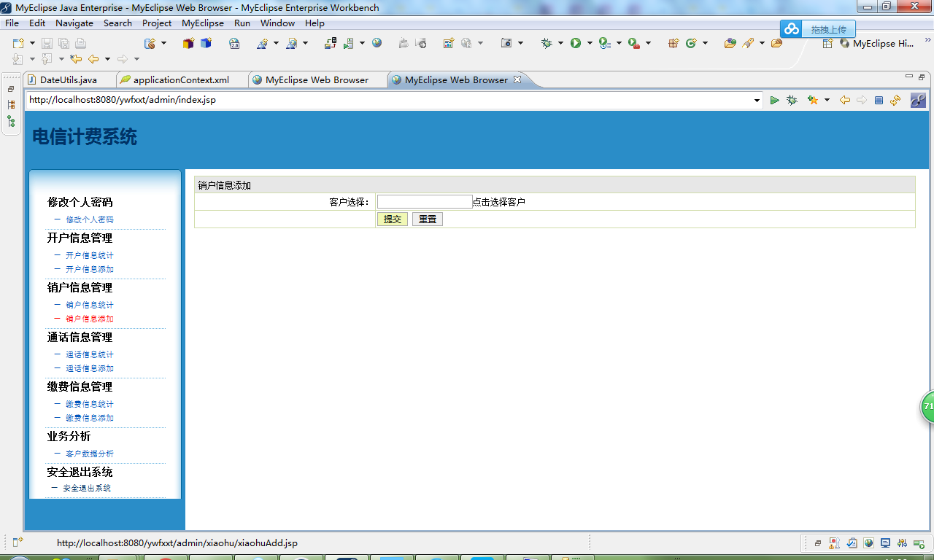Refresh the page with the browser refresh icon
The image size is (934, 560).
point(895,100)
